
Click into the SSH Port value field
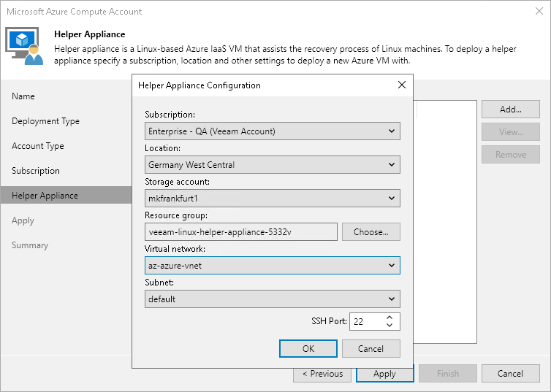point(367,321)
